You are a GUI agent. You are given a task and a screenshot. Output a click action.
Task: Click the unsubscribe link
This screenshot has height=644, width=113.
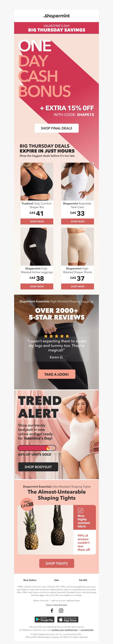(87, 630)
